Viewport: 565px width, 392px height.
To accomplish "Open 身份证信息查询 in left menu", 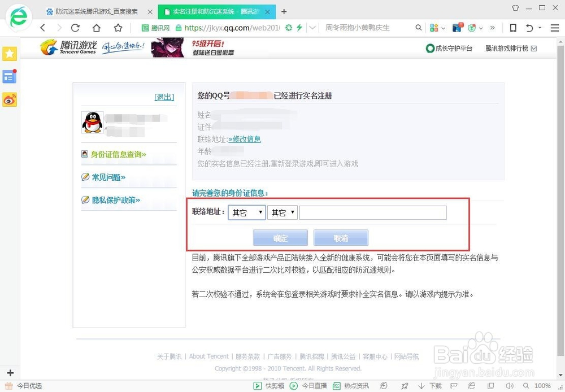I will coord(118,155).
